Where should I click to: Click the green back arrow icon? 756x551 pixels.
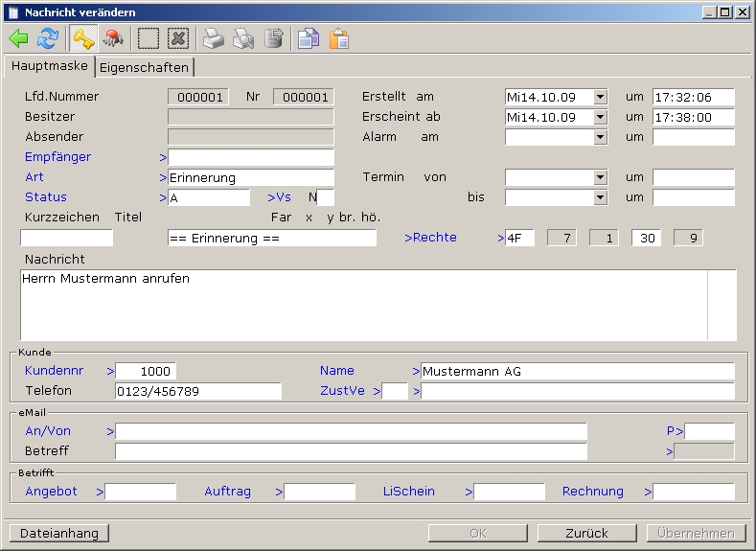coord(19,38)
